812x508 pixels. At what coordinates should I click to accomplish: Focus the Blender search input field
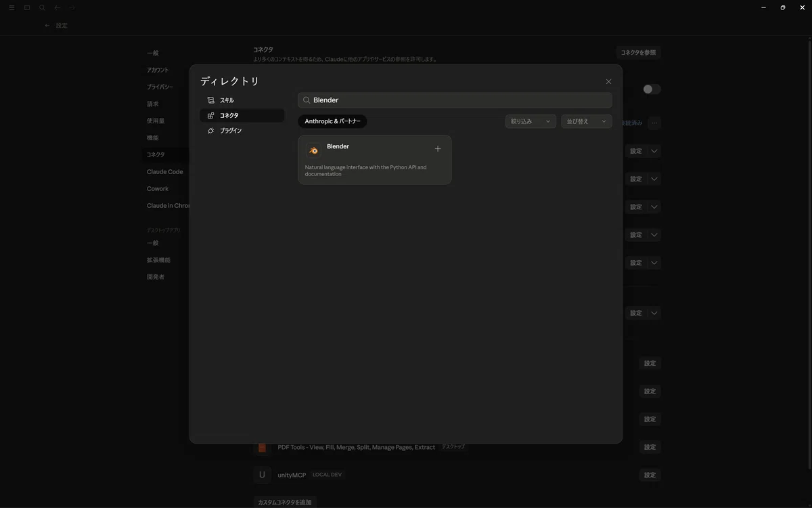(455, 100)
